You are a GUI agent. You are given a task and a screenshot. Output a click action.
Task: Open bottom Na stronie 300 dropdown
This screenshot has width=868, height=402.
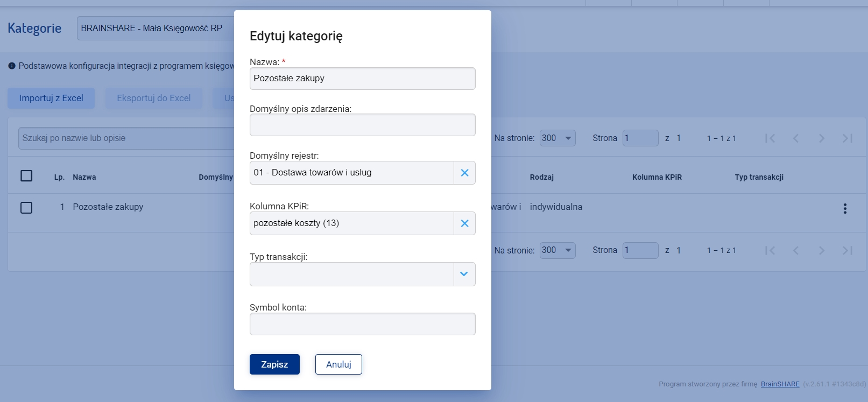(x=558, y=250)
